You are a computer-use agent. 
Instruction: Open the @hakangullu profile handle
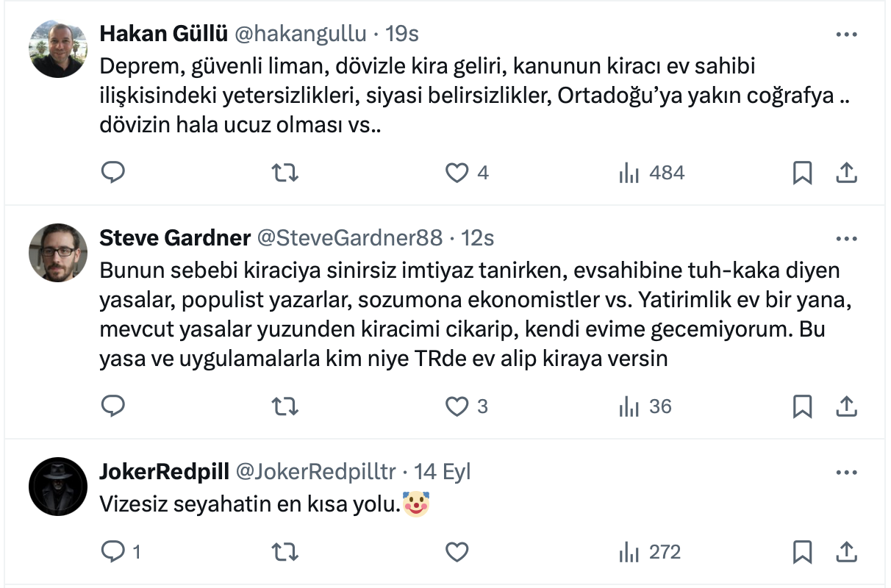pyautogui.click(x=300, y=34)
